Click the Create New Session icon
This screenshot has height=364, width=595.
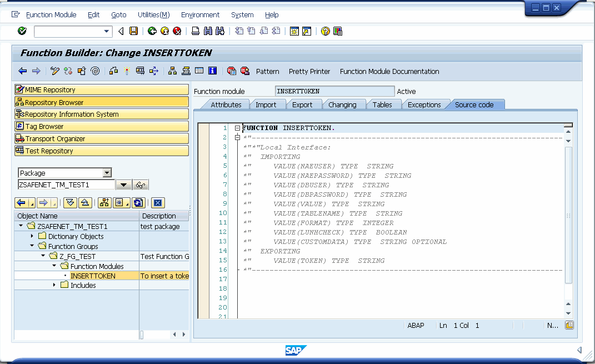tap(294, 31)
